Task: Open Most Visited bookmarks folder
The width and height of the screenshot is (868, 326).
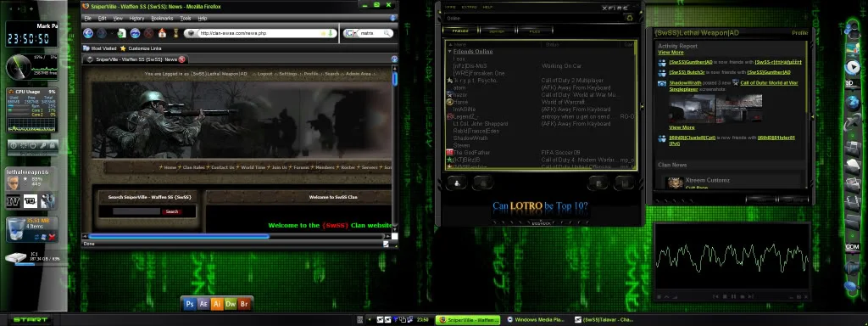Action: click(100, 48)
